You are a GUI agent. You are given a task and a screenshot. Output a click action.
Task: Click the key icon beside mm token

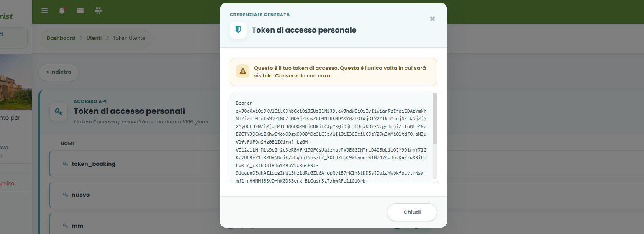tap(65, 226)
